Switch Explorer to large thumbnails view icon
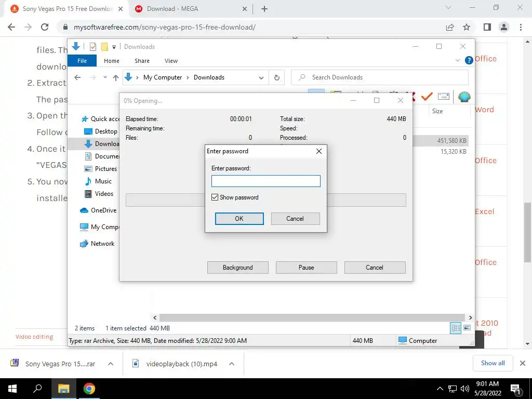 (x=467, y=328)
